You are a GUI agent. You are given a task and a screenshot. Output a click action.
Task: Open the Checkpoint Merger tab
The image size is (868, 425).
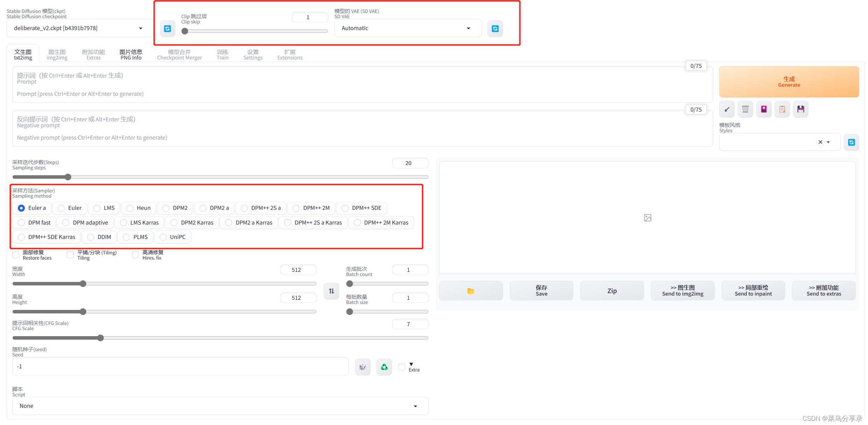point(179,55)
